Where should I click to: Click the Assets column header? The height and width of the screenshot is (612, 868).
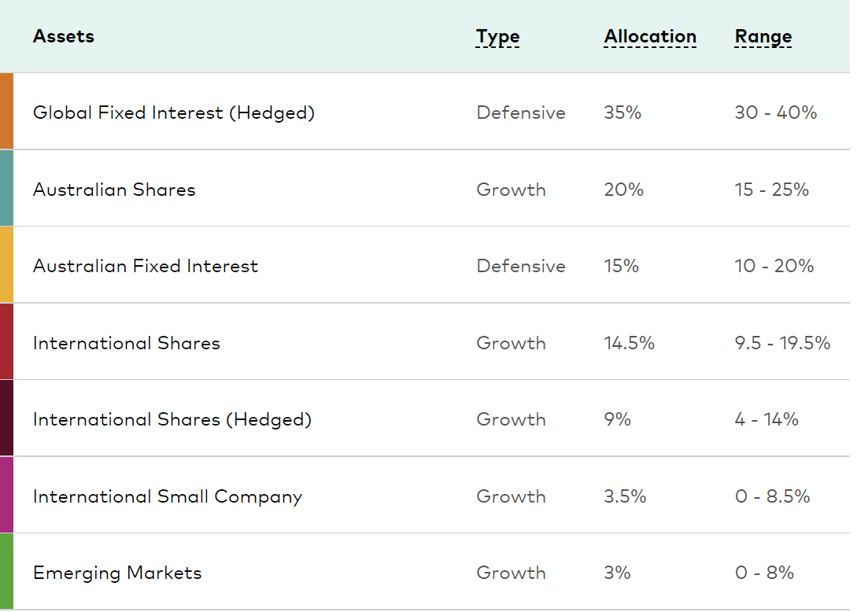tap(64, 36)
